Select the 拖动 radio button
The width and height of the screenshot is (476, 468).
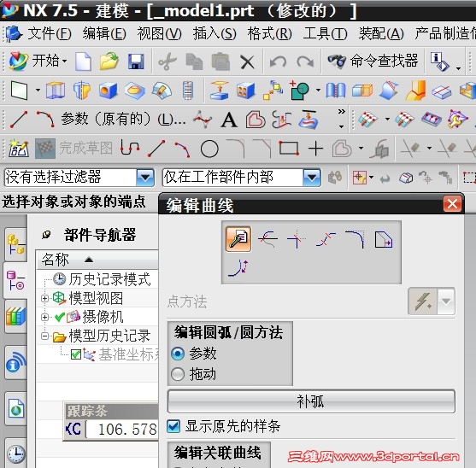coord(178,374)
